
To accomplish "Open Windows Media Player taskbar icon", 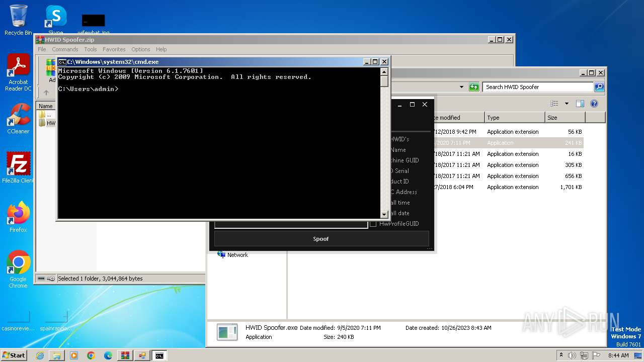I will (74, 355).
